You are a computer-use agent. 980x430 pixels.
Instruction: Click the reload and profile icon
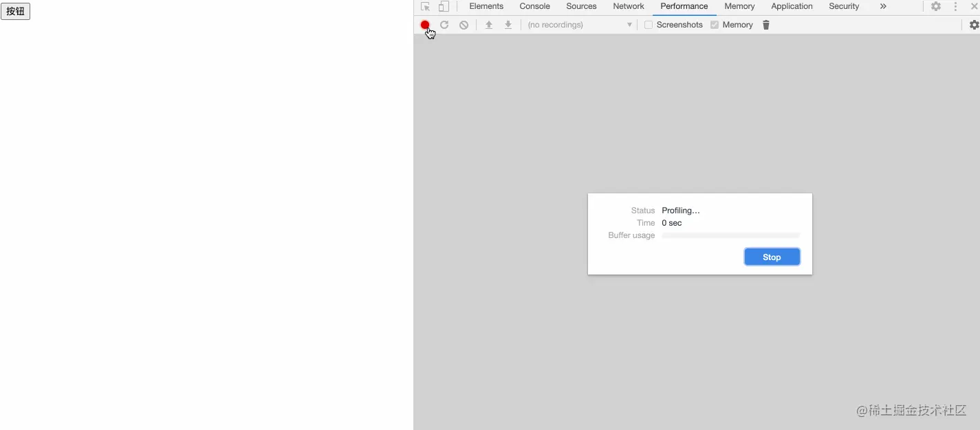444,25
